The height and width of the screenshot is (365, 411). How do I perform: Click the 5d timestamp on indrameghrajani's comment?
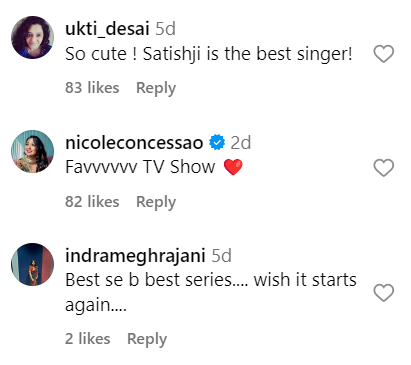pyautogui.click(x=222, y=256)
